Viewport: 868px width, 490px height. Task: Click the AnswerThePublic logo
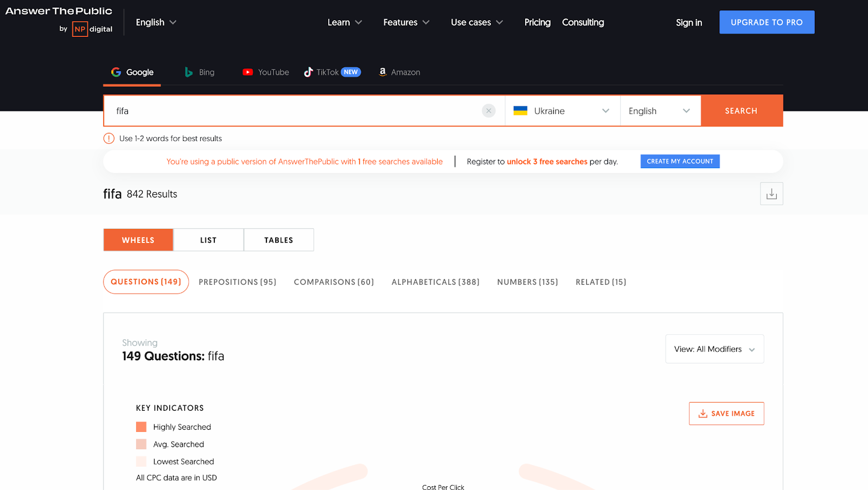coord(59,11)
